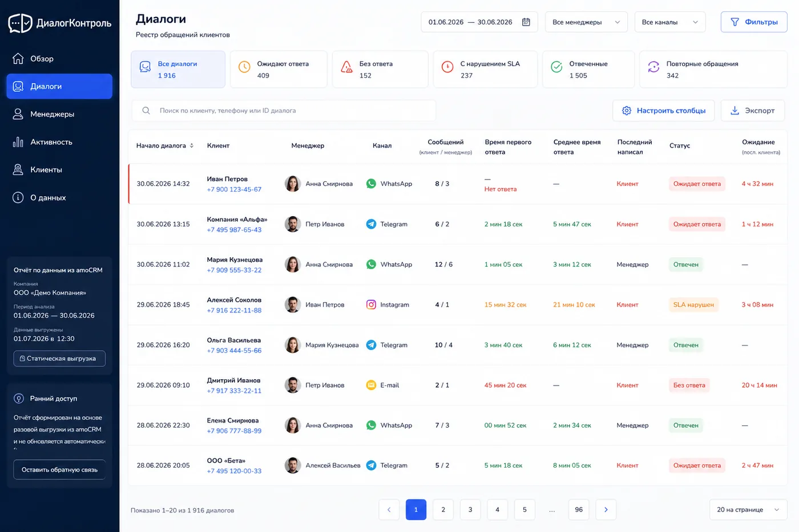Click the gear icon on Настроить столбцы
The image size is (799, 532).
(627, 111)
